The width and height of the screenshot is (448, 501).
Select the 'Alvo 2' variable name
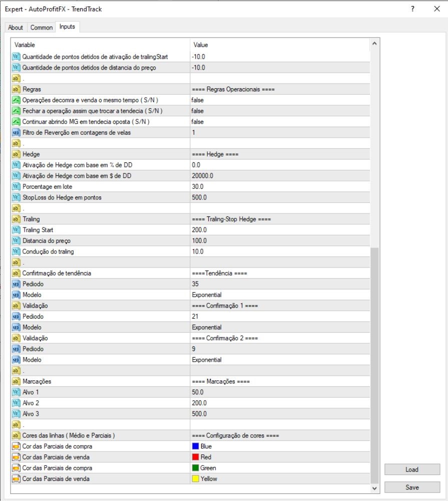point(31,403)
